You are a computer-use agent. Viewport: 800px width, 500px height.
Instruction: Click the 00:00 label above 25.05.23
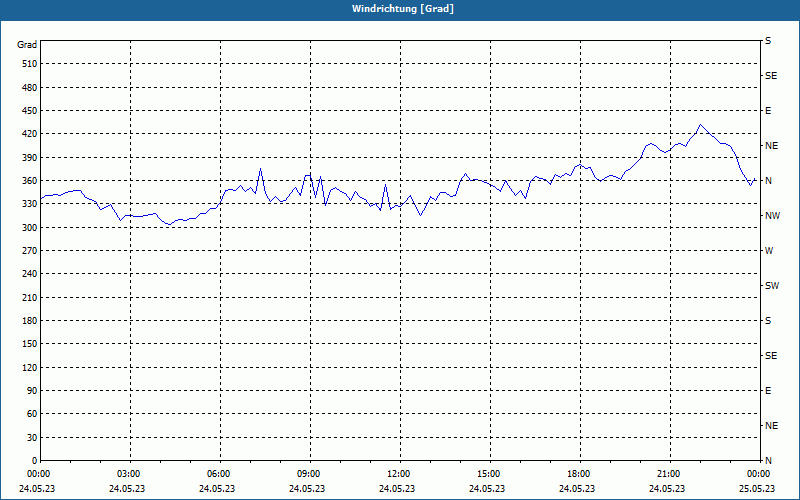759,474
